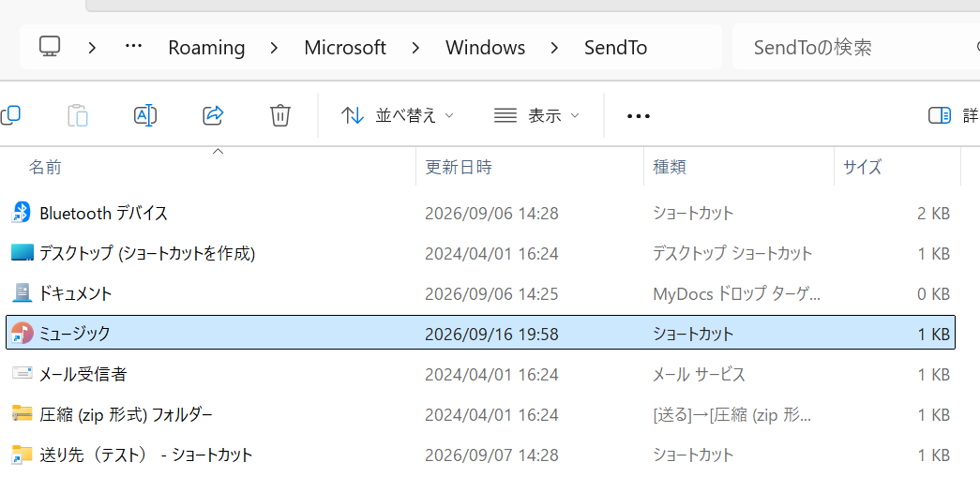The height and width of the screenshot is (492, 980).
Task: Show hidden breadcrumb folders via ellipsis
Action: tap(133, 46)
